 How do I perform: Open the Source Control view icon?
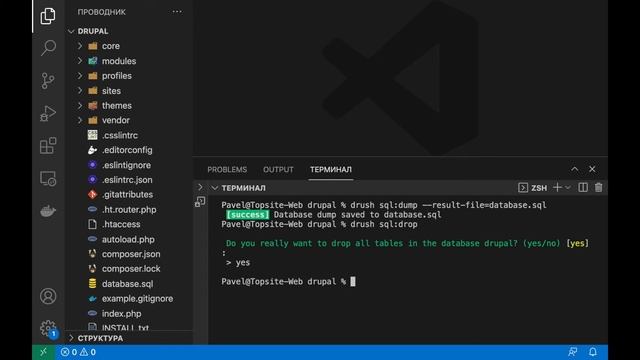pyautogui.click(x=48, y=80)
